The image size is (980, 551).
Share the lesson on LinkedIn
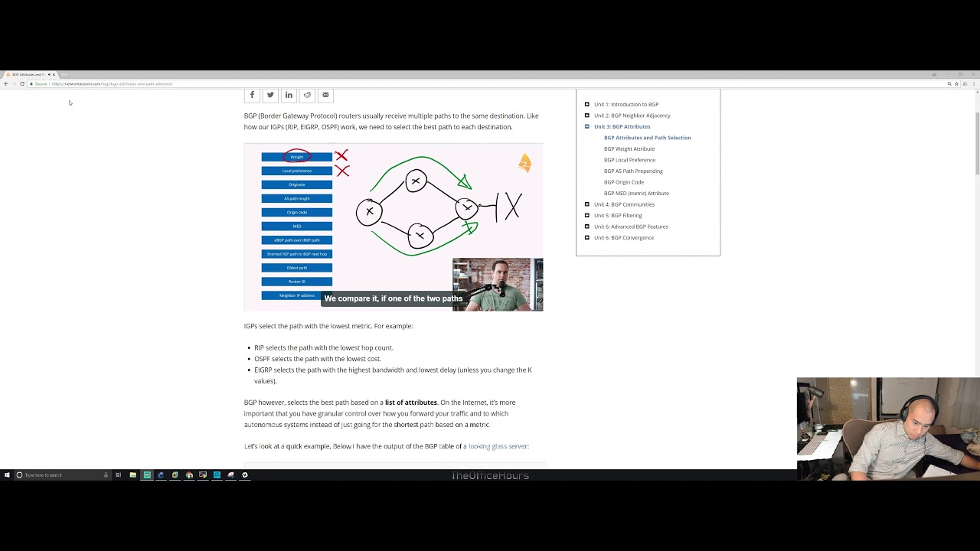289,95
